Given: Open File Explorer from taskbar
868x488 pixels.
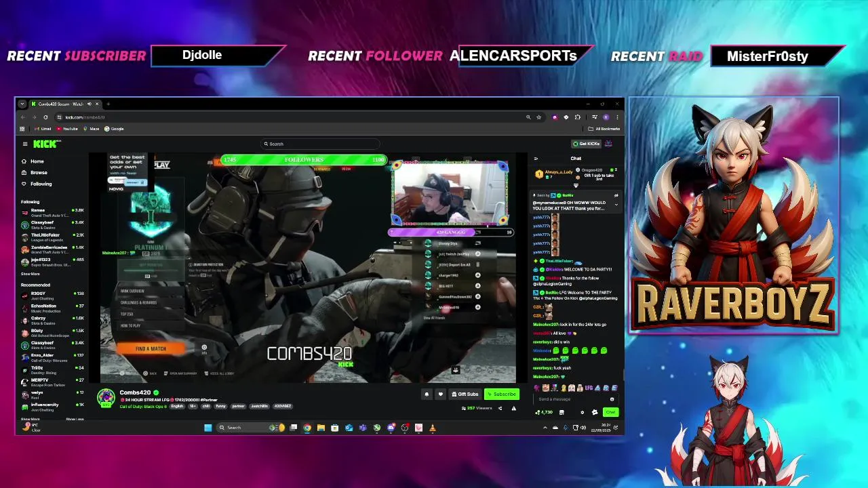Looking at the screenshot, I should (321, 428).
